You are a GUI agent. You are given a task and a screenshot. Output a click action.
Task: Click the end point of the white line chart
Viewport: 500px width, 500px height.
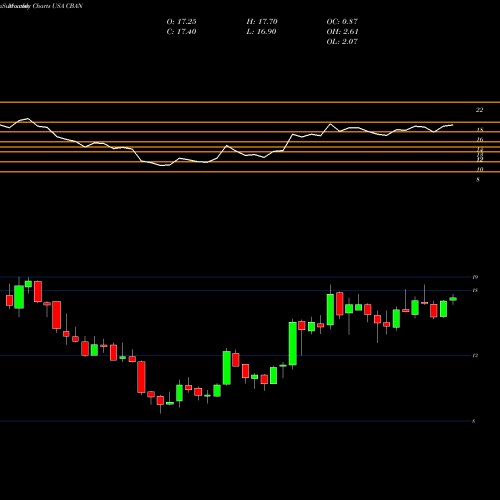[x=452, y=125]
